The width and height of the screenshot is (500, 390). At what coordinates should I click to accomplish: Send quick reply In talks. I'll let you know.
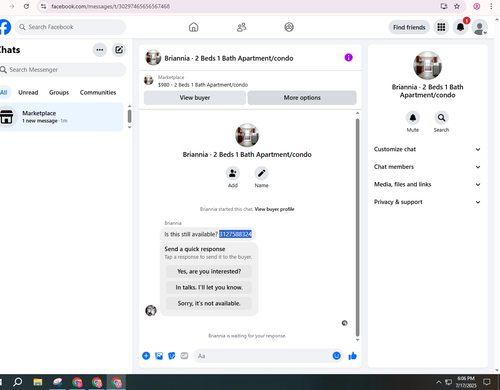pyautogui.click(x=209, y=287)
